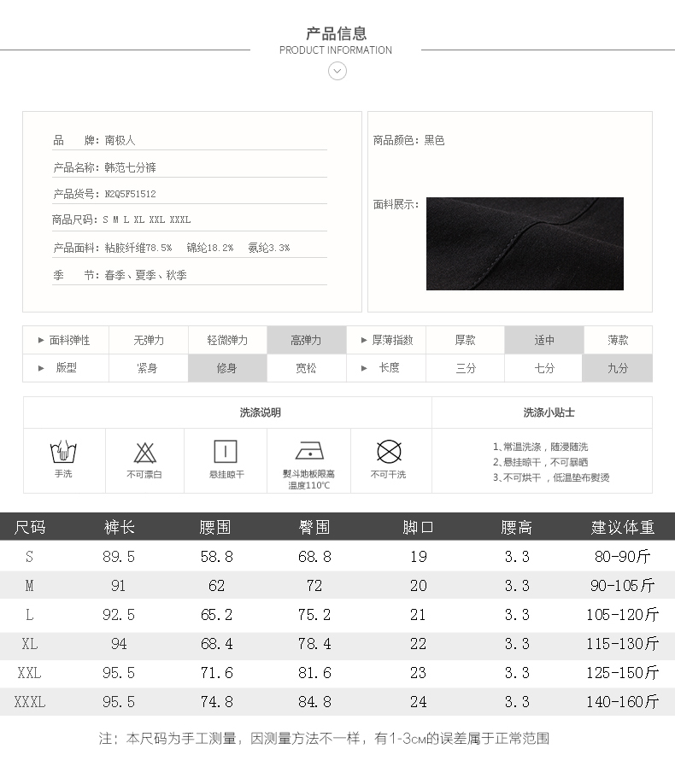The image size is (675, 784).
Task: Click the 洗涤小贴士 header
Action: pos(549,412)
